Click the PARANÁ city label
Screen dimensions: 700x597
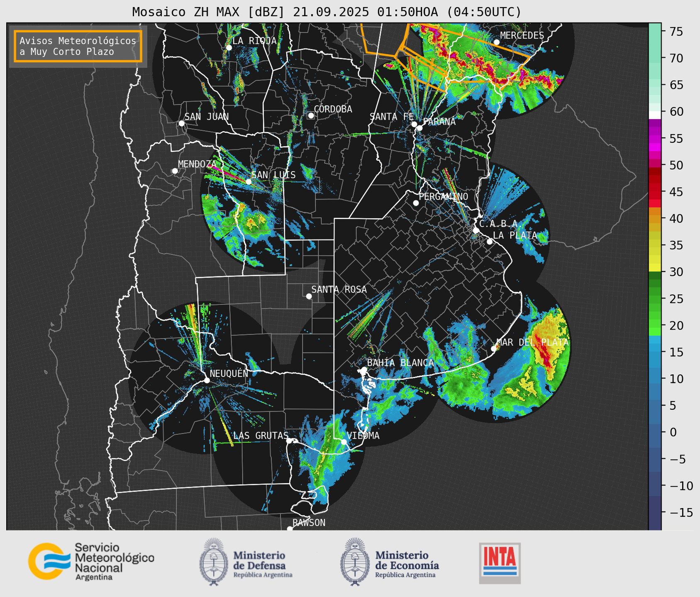tap(439, 122)
